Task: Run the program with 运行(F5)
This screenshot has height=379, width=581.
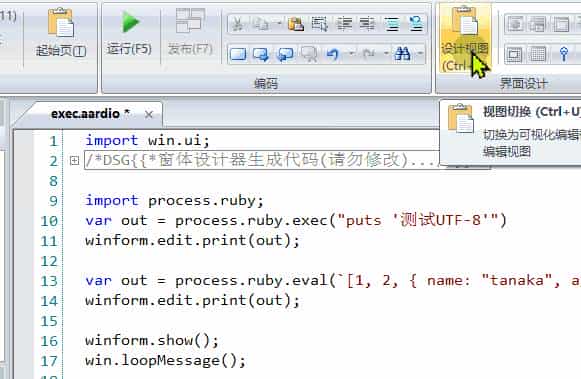Action: (129, 33)
